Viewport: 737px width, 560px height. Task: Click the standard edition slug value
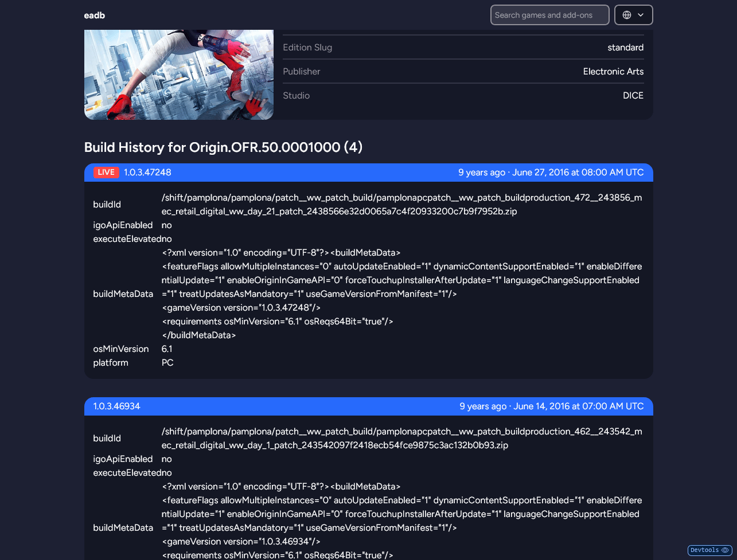pyautogui.click(x=625, y=48)
